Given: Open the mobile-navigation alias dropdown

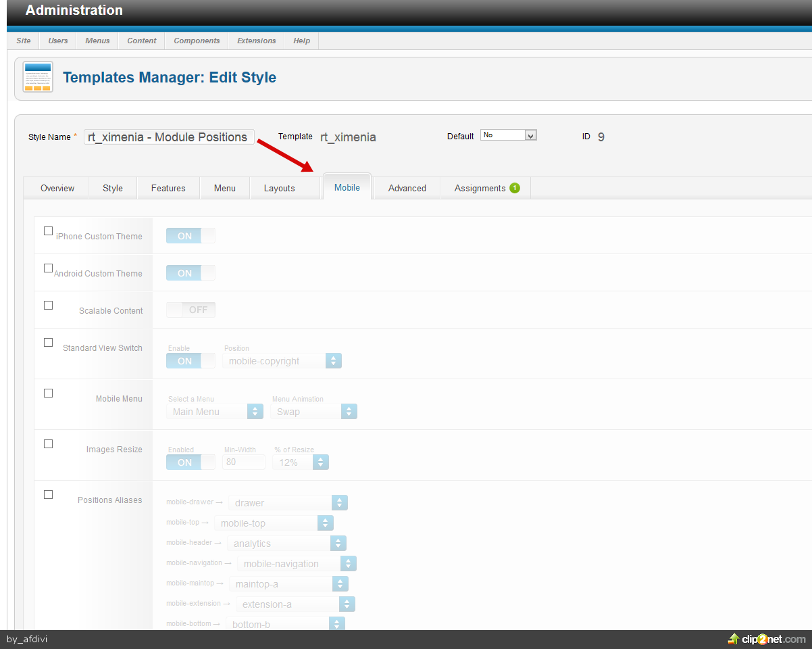Looking at the screenshot, I should (297, 564).
